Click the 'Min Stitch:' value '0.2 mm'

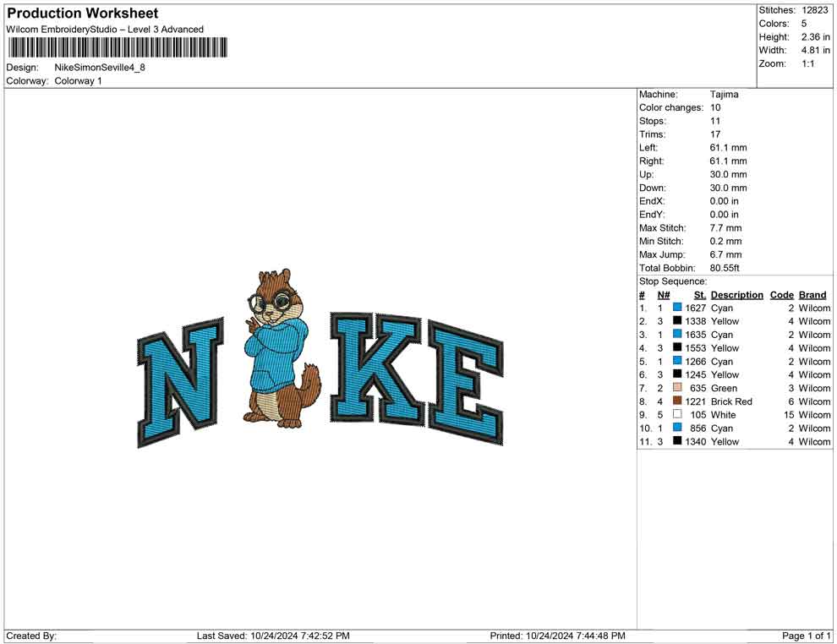tap(725, 241)
